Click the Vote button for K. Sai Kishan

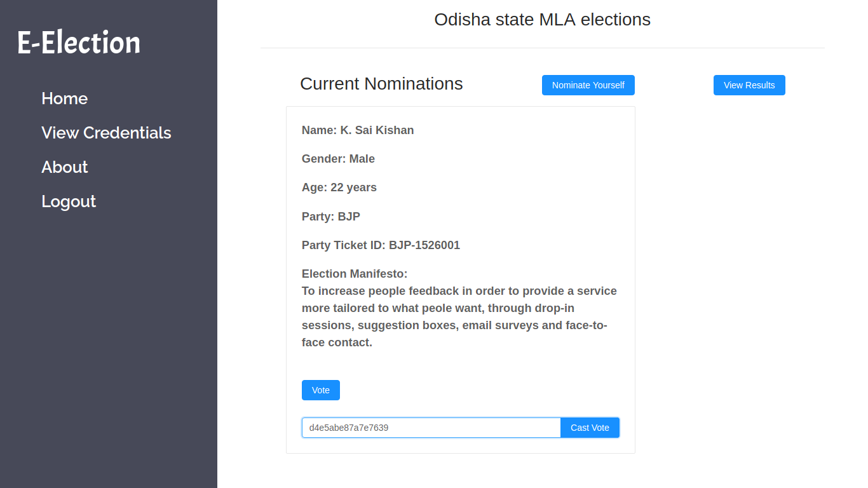320,390
